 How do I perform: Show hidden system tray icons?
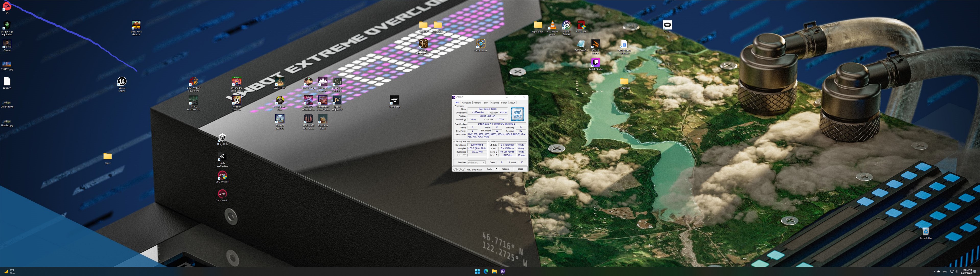point(933,271)
